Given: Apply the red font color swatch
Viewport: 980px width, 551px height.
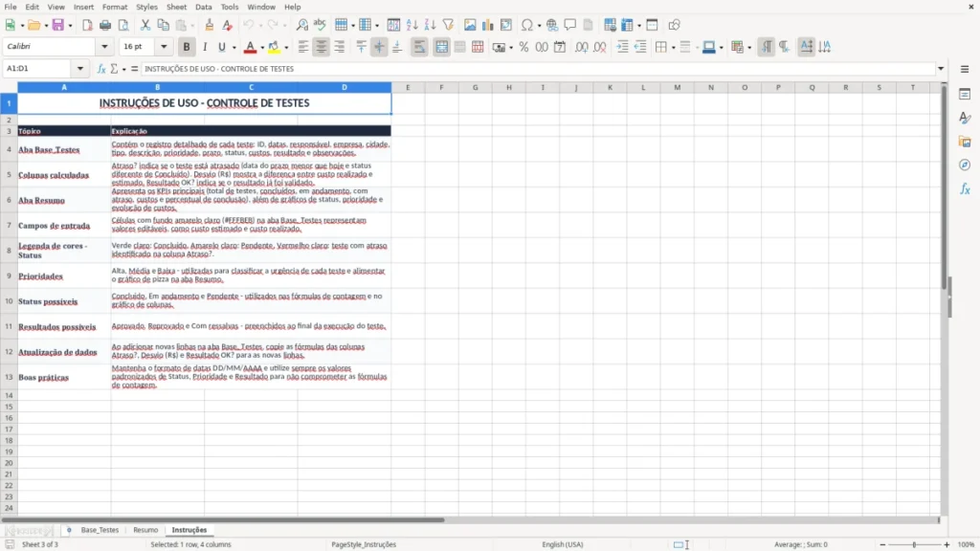Looking at the screenshot, I should pyautogui.click(x=250, y=47).
